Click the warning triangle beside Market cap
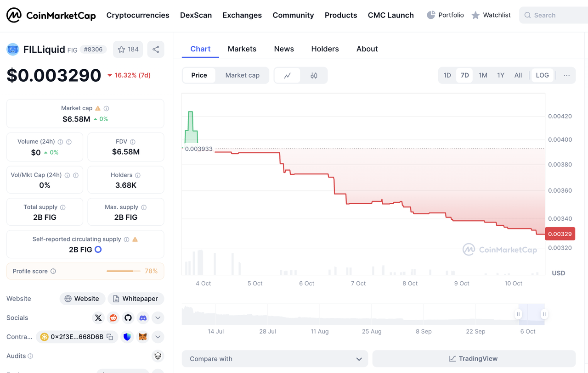 tap(98, 108)
